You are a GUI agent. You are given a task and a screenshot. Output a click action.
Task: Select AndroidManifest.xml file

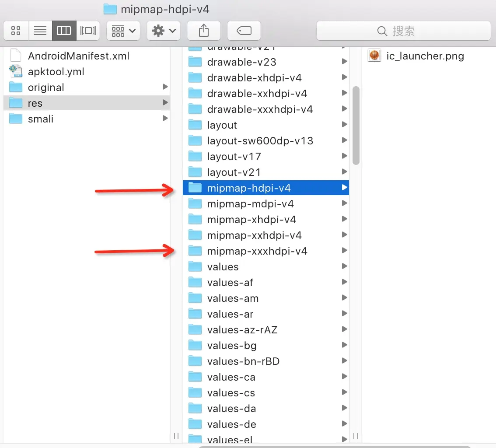[87, 56]
